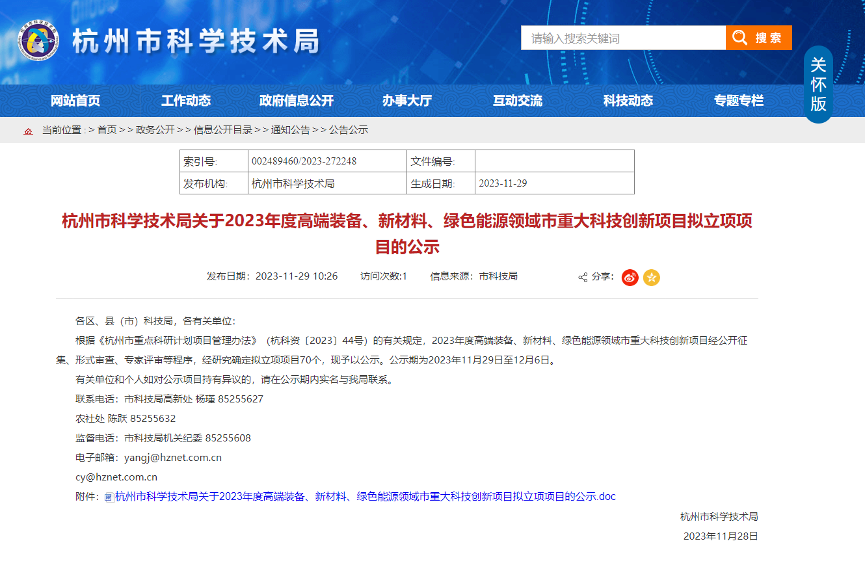Click the doc file icon before attachment
866x566 pixels.
pyautogui.click(x=109, y=496)
